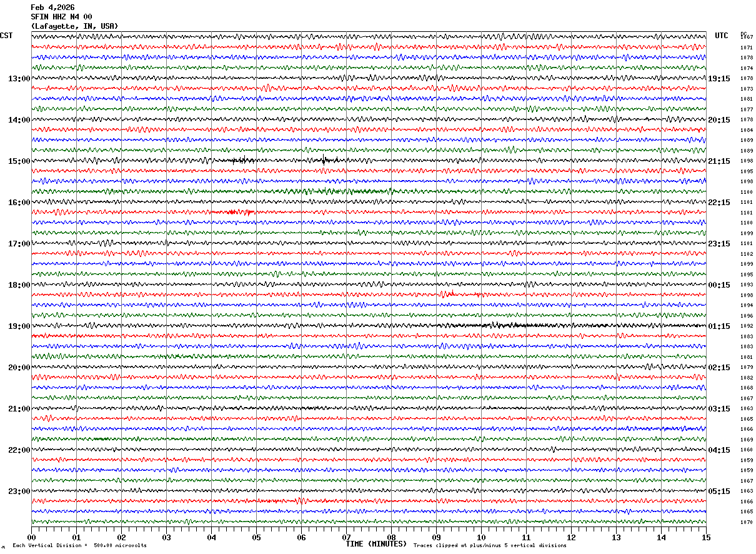Click the SFIN HHZ N4 00 station label
This screenshot has height=554, width=756.
click(61, 17)
